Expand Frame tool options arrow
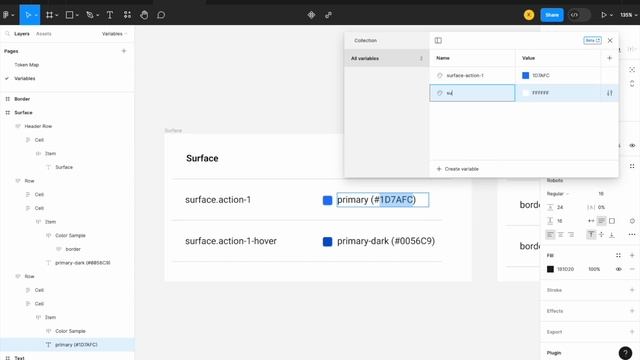This screenshot has height=360, width=640. pos(57,15)
